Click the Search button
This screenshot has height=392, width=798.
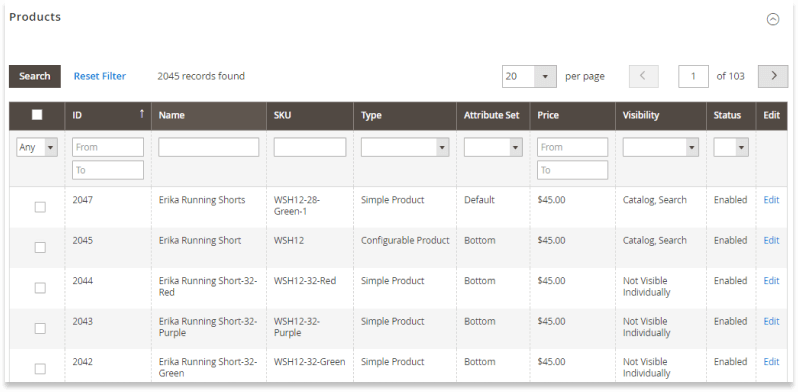[x=35, y=76]
